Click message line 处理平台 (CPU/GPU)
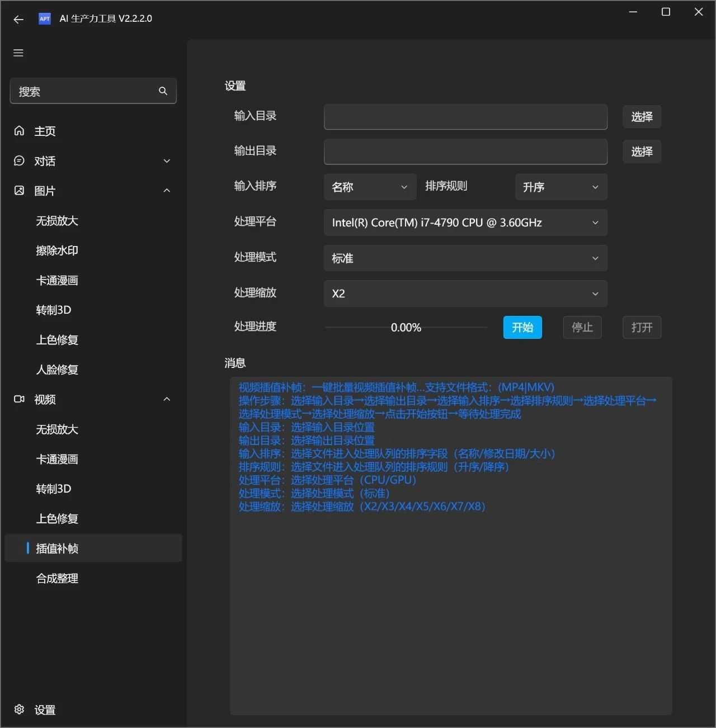 pyautogui.click(x=327, y=480)
